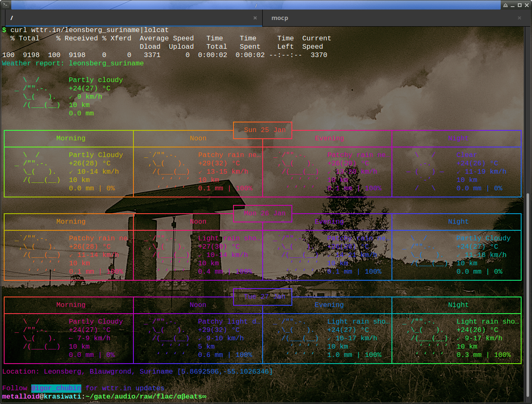Click the Mon 26 Jan date header
This screenshot has height=404, width=532.
(263, 213)
